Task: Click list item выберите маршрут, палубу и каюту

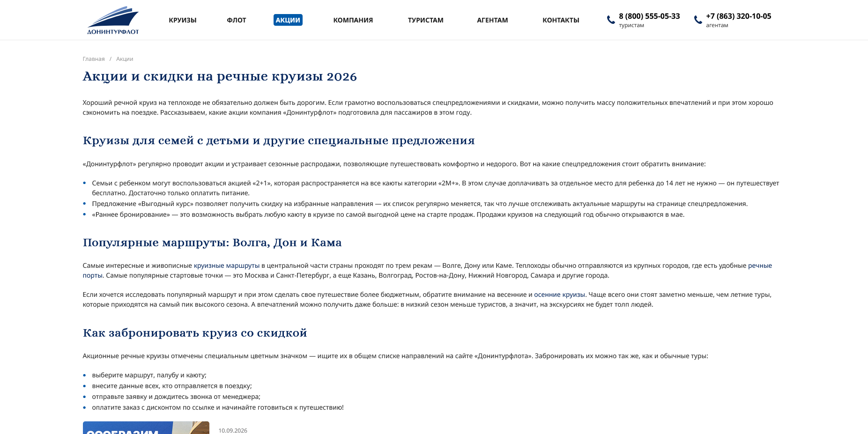Action: click(149, 375)
